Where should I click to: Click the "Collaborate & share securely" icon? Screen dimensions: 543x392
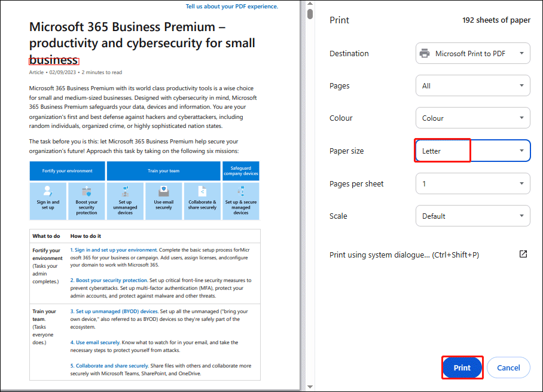202,191
